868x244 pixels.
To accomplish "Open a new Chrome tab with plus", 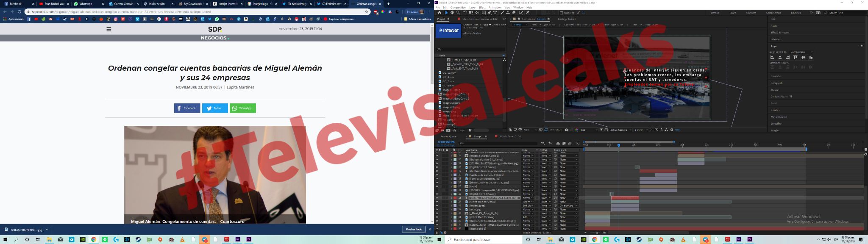I will 388,4.
